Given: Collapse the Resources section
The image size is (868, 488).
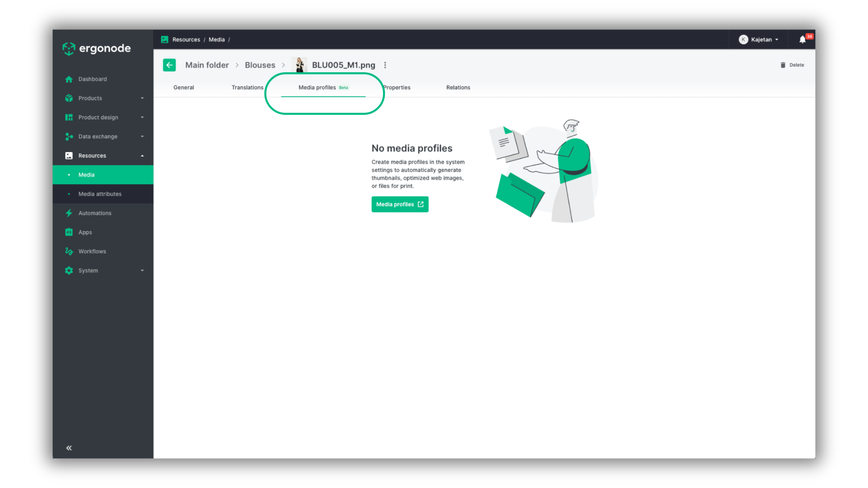Looking at the screenshot, I should tap(142, 156).
